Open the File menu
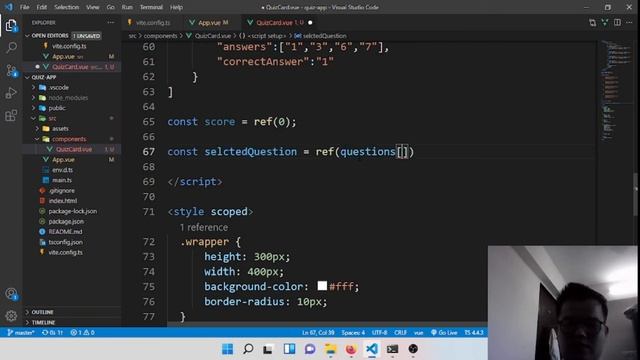This screenshot has width=640, height=360. pos(24,7)
